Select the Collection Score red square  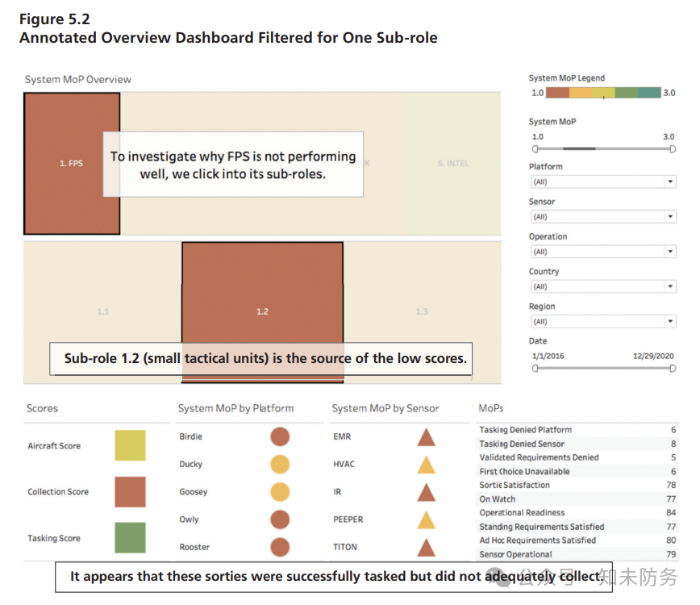click(x=130, y=491)
